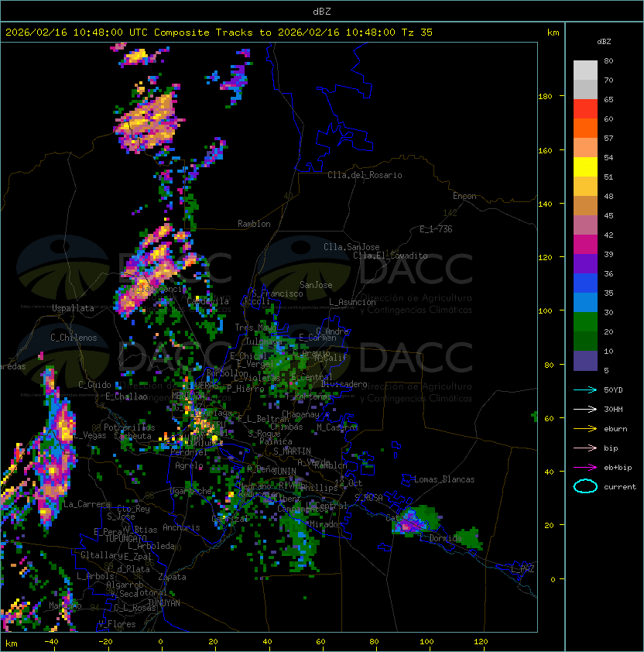Click the cyan 'current' ellipse symbol
Image resolution: width=644 pixels, height=652 pixels.
tap(585, 486)
